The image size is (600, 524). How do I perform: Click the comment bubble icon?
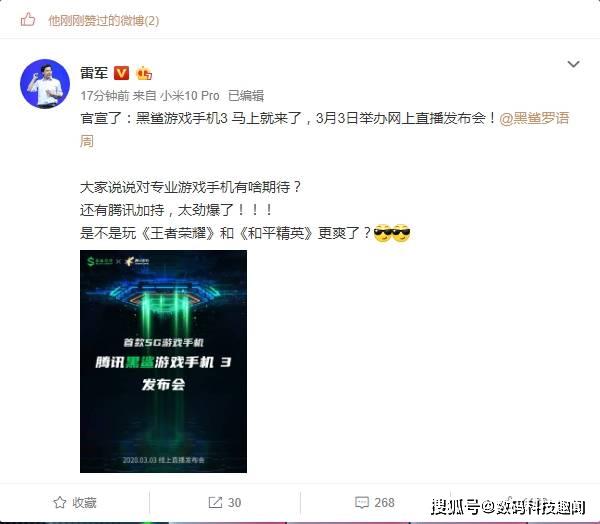(362, 502)
